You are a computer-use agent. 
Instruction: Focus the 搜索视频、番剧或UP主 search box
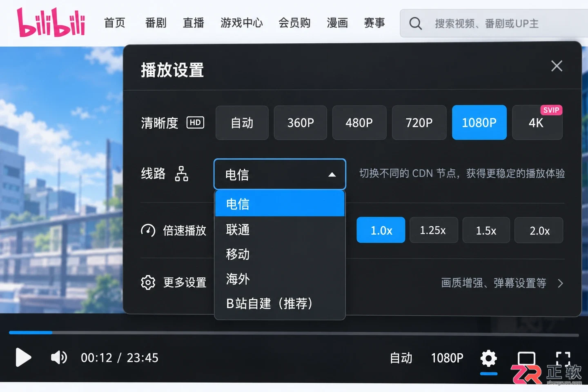tap(494, 23)
